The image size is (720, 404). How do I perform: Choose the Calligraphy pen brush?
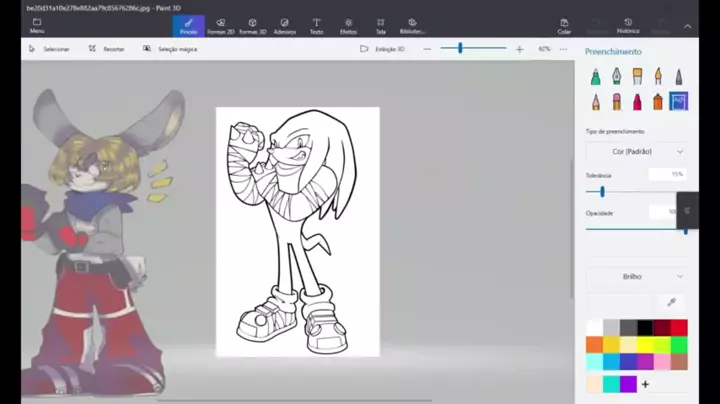coord(617,77)
